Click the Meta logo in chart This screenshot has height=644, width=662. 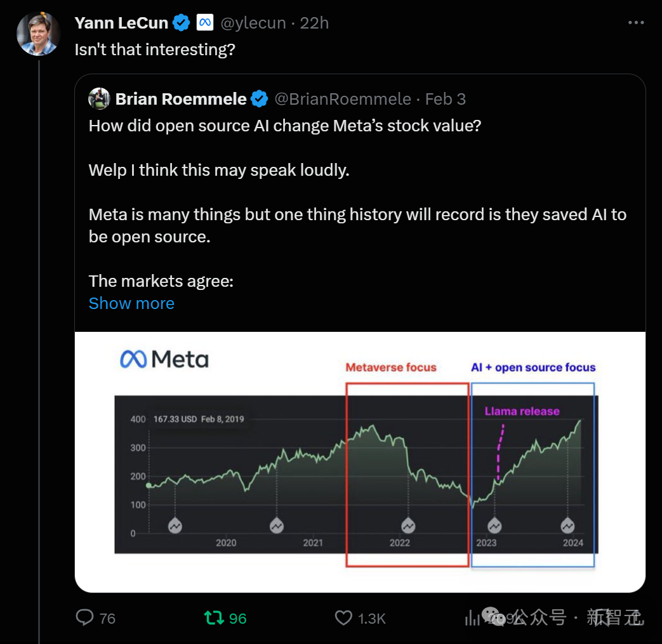click(164, 360)
